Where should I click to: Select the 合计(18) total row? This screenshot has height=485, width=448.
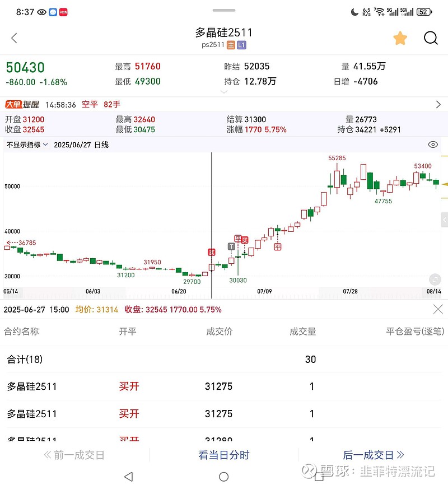[224, 359]
